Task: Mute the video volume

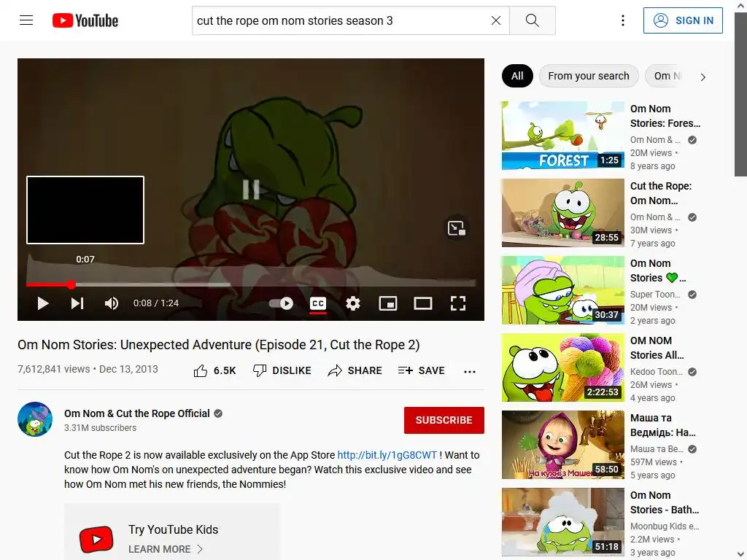Action: click(112, 303)
